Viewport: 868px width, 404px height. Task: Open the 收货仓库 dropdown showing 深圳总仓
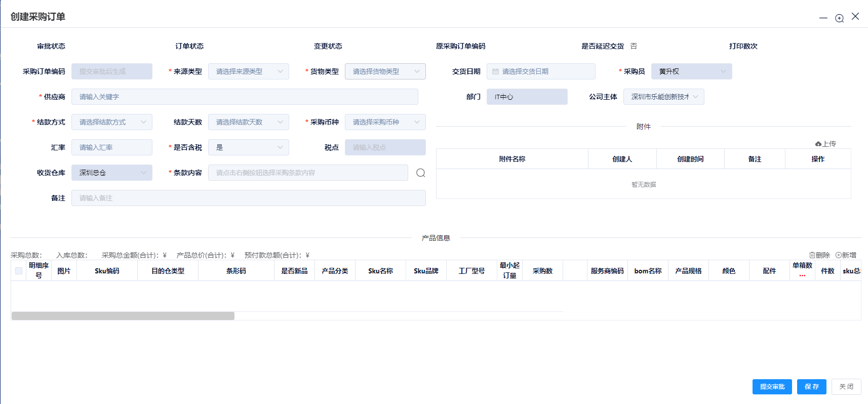[112, 173]
